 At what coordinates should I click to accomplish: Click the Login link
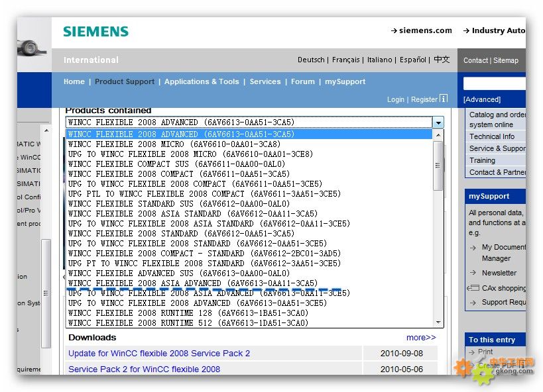(x=395, y=99)
